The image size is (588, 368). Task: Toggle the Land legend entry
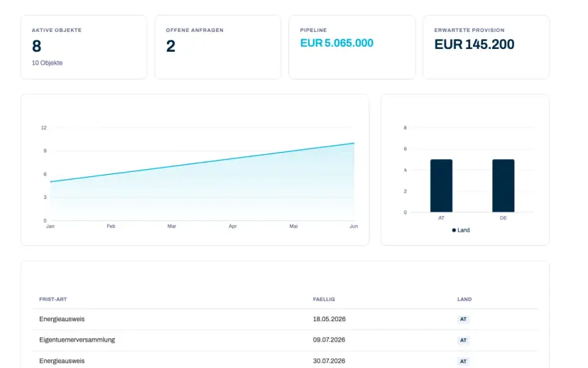coord(461,230)
